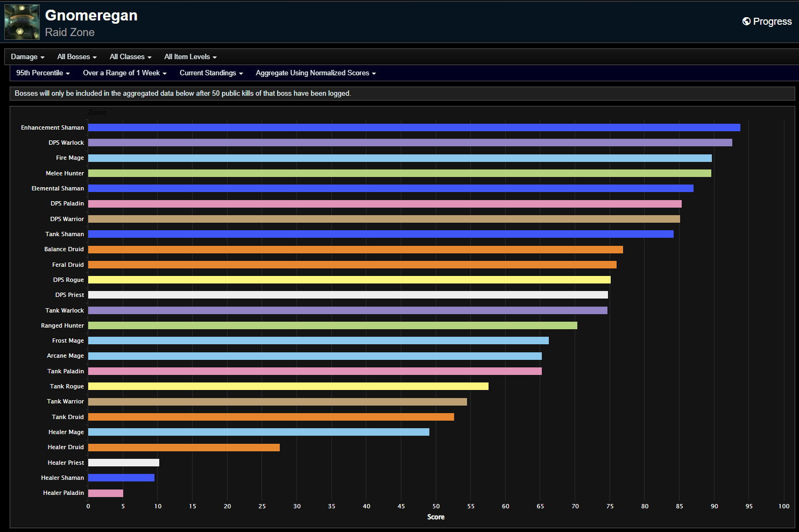Screen dimensions: 799x532
Task: Select the Healer Paladin pink bar
Action: 105,493
